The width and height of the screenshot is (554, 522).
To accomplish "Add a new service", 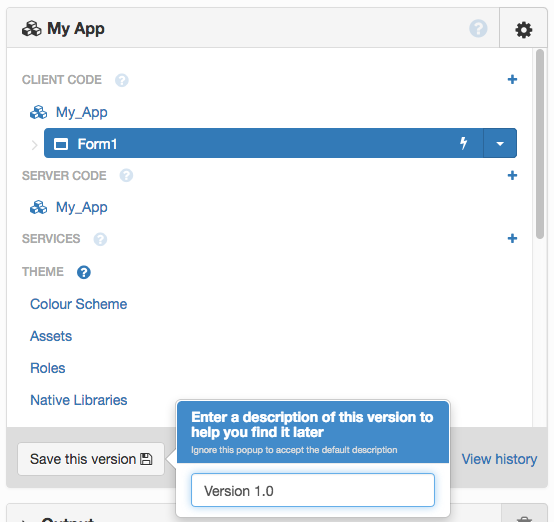I will pyautogui.click(x=512, y=238).
